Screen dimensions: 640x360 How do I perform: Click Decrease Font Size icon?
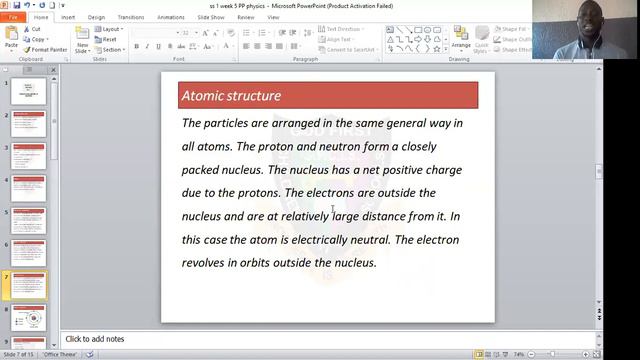[x=216, y=33]
